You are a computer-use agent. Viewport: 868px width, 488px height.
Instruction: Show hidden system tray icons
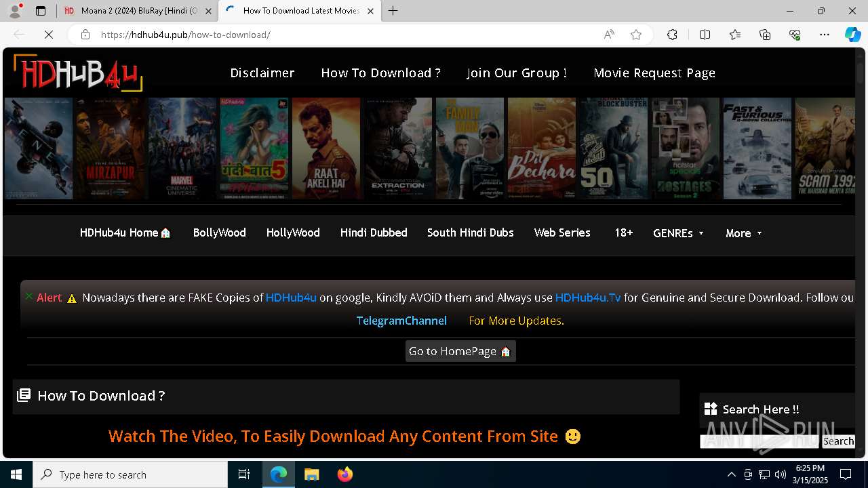731,474
